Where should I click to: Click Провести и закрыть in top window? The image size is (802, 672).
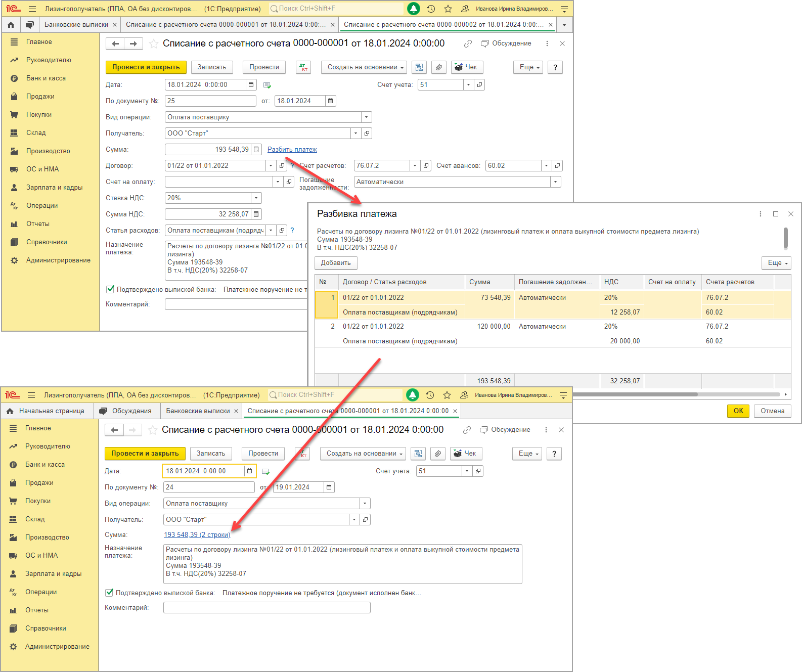[x=146, y=67]
